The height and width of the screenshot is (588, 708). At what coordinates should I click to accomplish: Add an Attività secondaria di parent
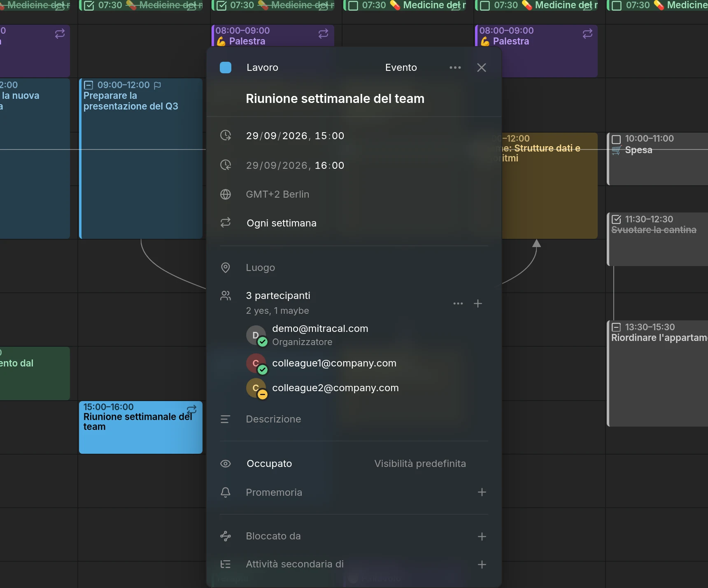click(482, 565)
